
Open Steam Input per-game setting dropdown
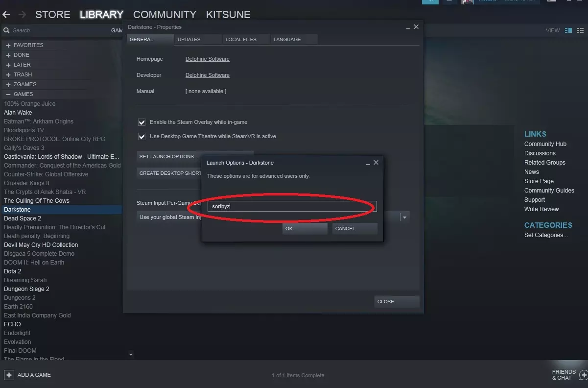coord(404,217)
